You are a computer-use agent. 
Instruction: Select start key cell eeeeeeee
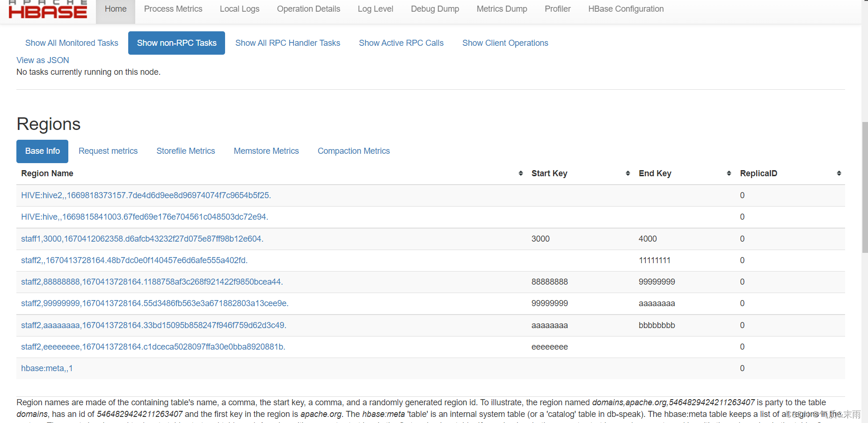click(x=550, y=347)
